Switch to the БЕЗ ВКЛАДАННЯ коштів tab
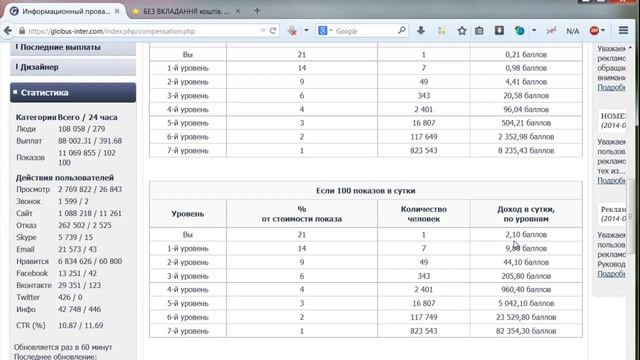The image size is (640, 360). [x=186, y=11]
